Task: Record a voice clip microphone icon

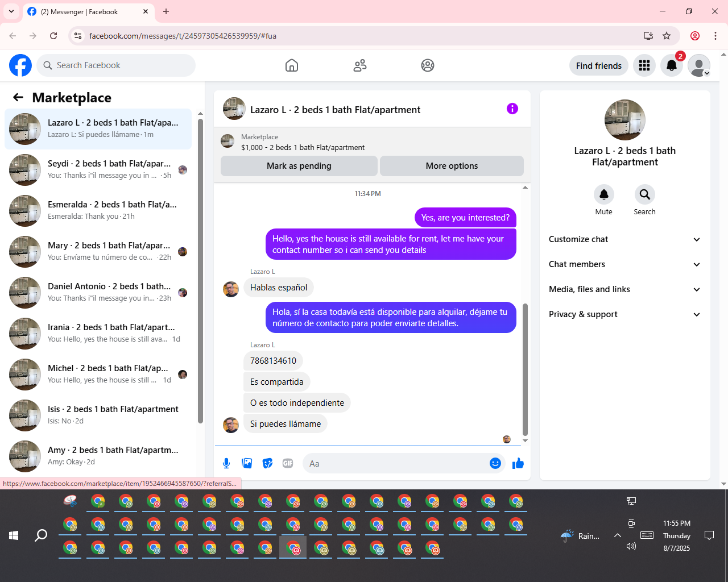Action: (x=226, y=463)
